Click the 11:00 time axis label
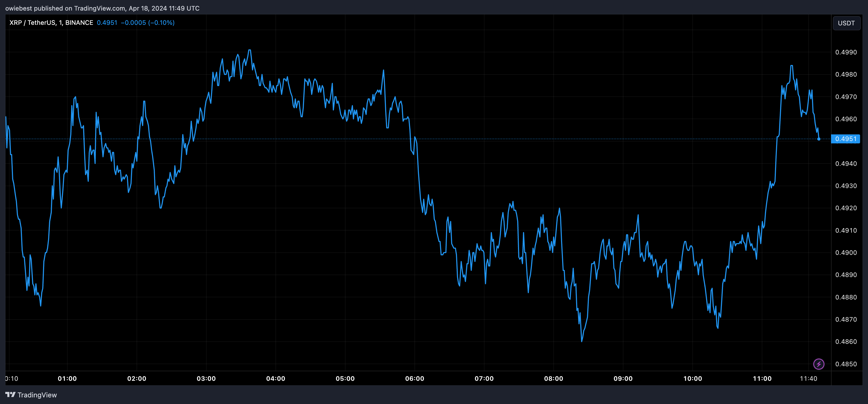868x404 pixels. click(762, 378)
